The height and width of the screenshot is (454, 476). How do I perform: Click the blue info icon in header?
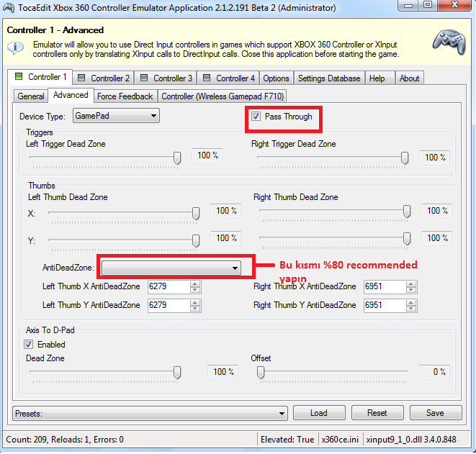[15, 48]
